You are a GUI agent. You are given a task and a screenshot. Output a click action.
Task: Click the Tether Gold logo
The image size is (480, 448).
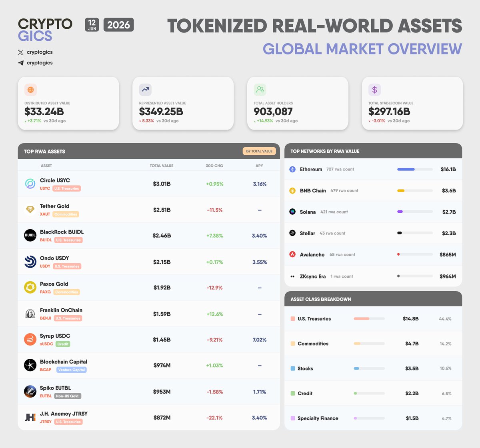pyautogui.click(x=30, y=209)
